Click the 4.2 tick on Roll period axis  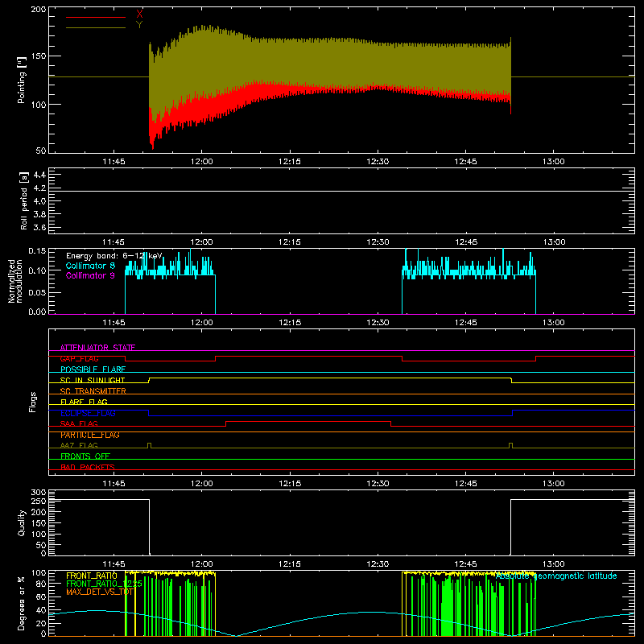coord(39,188)
